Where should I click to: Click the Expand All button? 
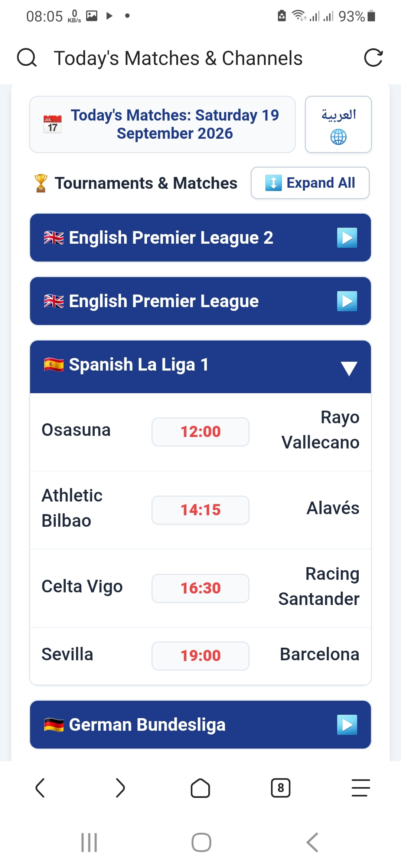click(x=310, y=183)
